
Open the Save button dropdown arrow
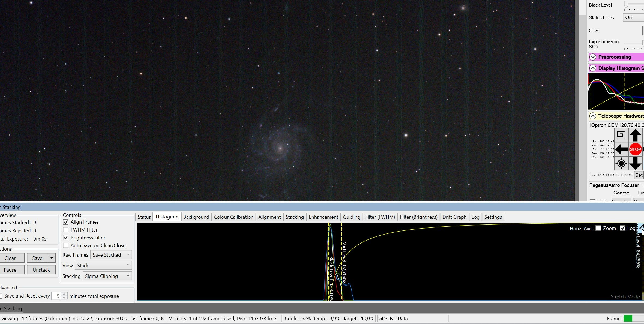52,258
